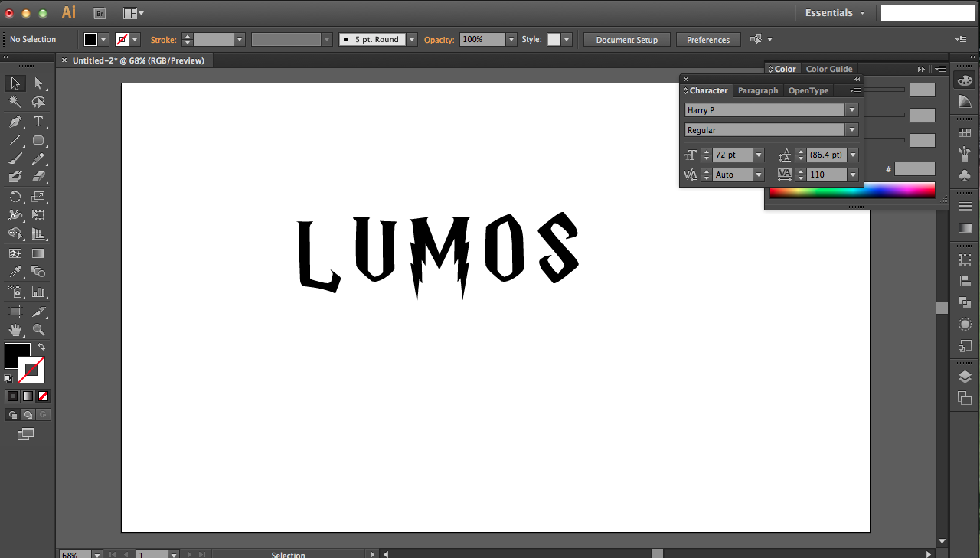
Task: Pick the Pencil tool
Action: point(38,159)
